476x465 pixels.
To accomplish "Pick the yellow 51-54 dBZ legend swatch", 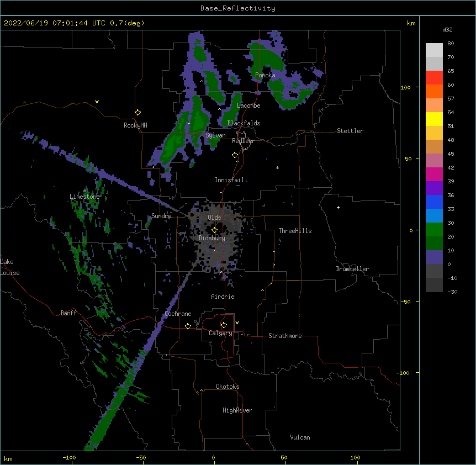I will pyautogui.click(x=434, y=119).
